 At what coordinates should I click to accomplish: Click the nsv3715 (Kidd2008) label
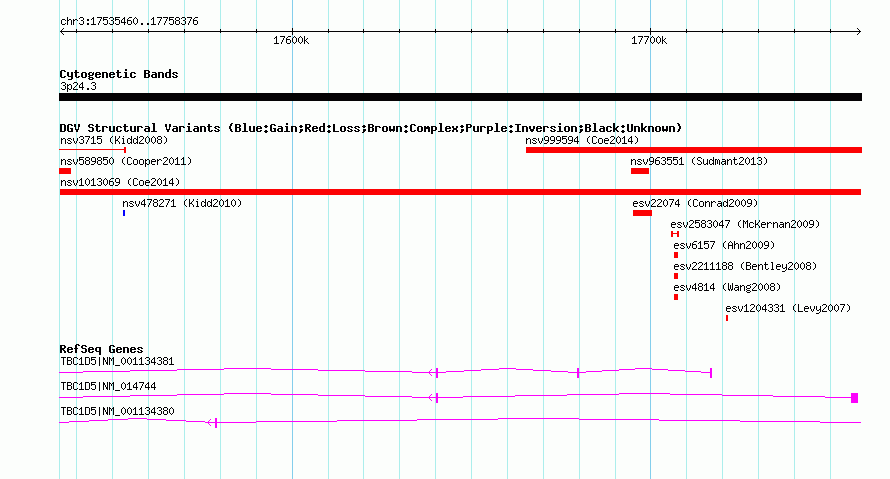click(x=114, y=140)
